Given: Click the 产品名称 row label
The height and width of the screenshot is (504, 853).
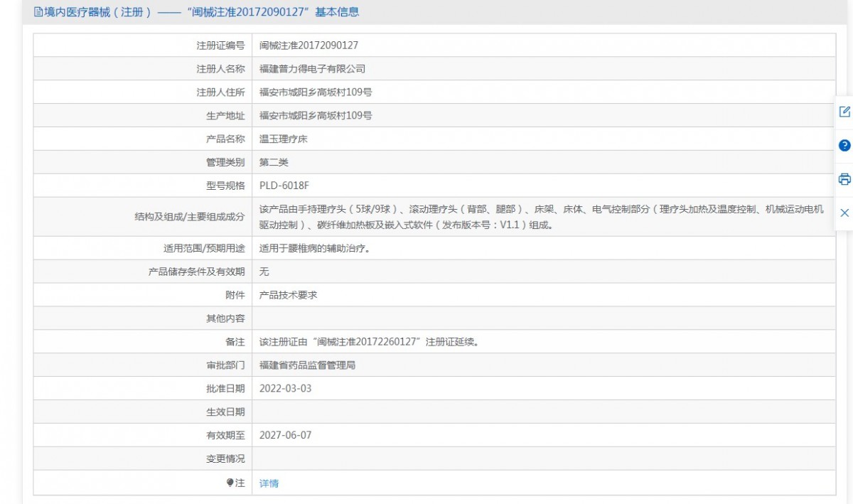Looking at the screenshot, I should (225, 139).
